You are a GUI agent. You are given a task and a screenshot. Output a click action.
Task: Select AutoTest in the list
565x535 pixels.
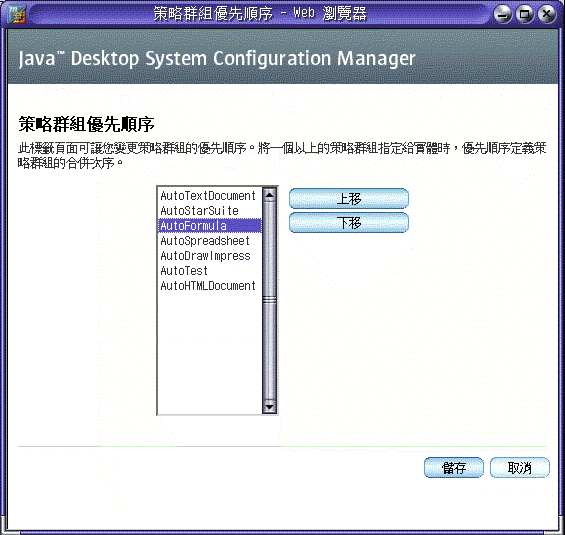point(210,271)
